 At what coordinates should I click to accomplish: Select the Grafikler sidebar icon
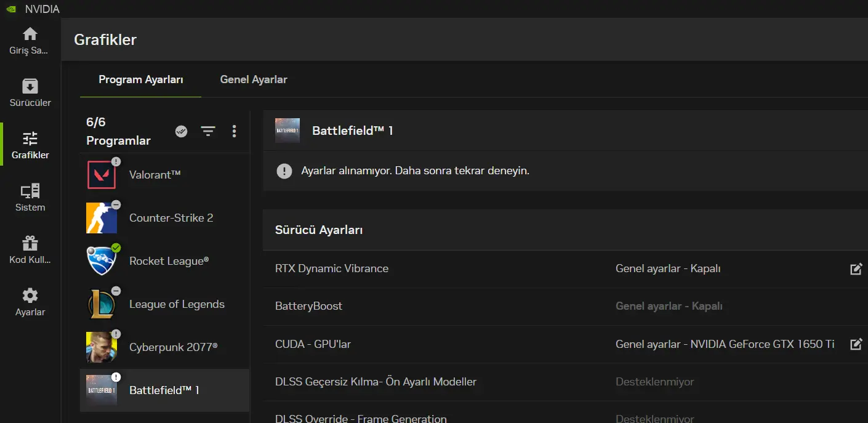(30, 139)
